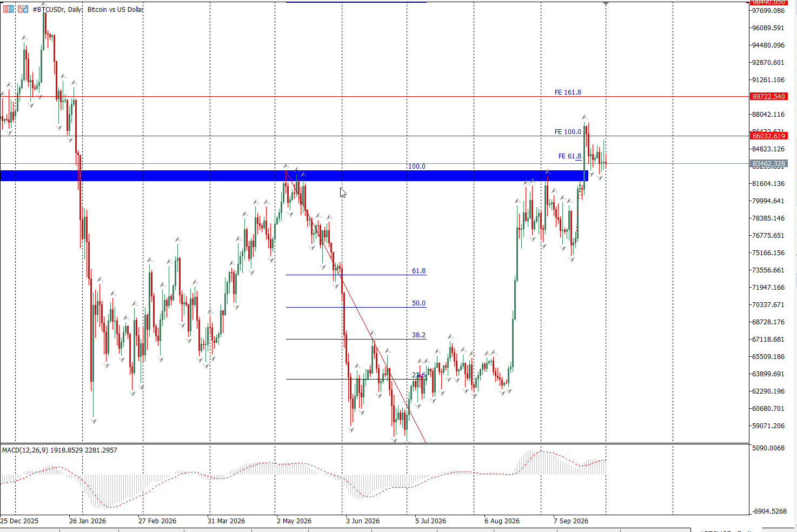Click the red 86032.619 price tag

coord(768,136)
